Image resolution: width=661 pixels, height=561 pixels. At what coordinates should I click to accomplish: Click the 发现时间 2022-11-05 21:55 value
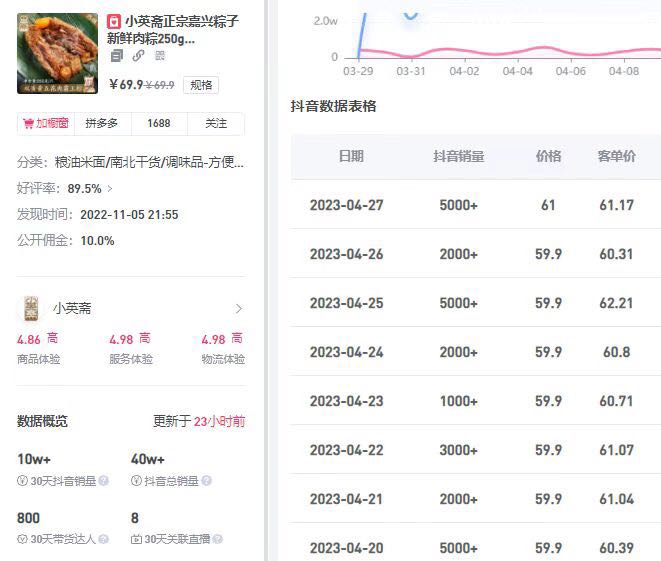pos(129,215)
